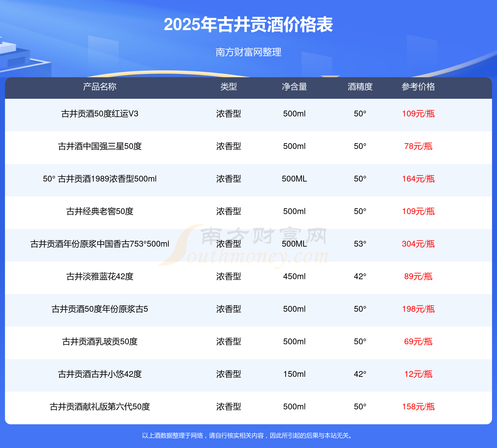Screen dimensions: 497x448
Task: Click the 12元/瓶 price for 古井小悠
Action: (x=418, y=374)
